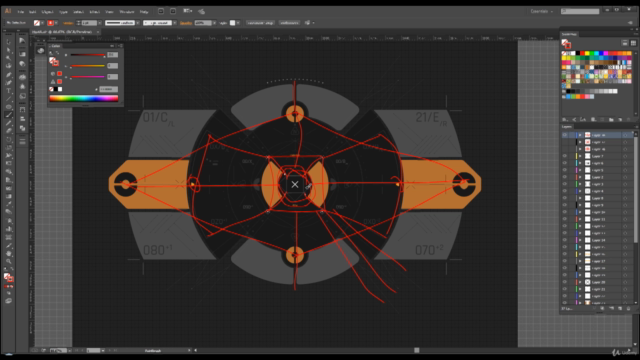Select the Pencil tool

[x=9, y=123]
